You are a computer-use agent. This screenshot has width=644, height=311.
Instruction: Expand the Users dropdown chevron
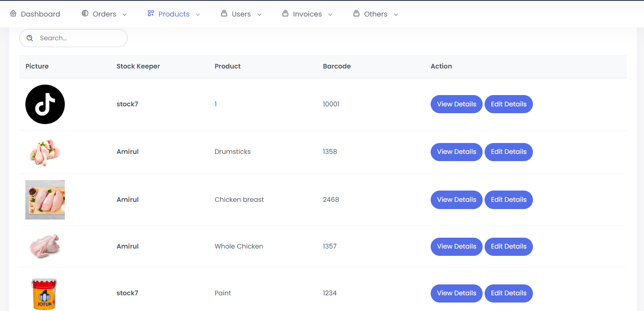(x=260, y=15)
